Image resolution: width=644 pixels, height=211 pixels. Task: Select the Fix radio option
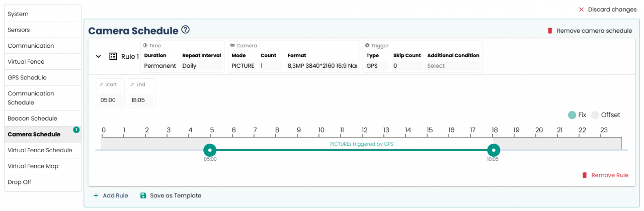click(572, 115)
